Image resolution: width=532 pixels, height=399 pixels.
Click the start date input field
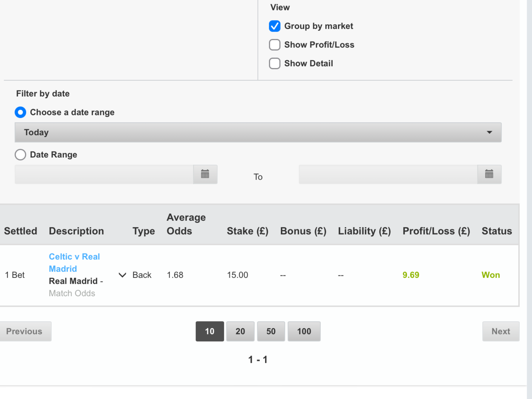[x=104, y=174]
